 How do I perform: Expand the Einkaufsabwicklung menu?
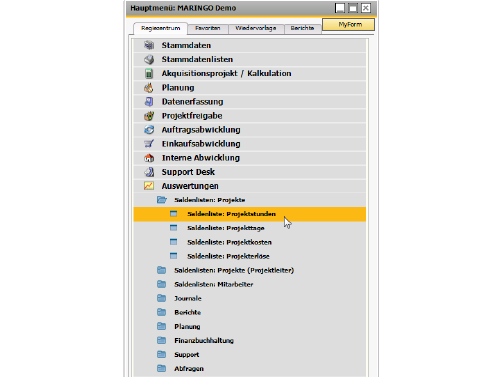click(x=250, y=144)
